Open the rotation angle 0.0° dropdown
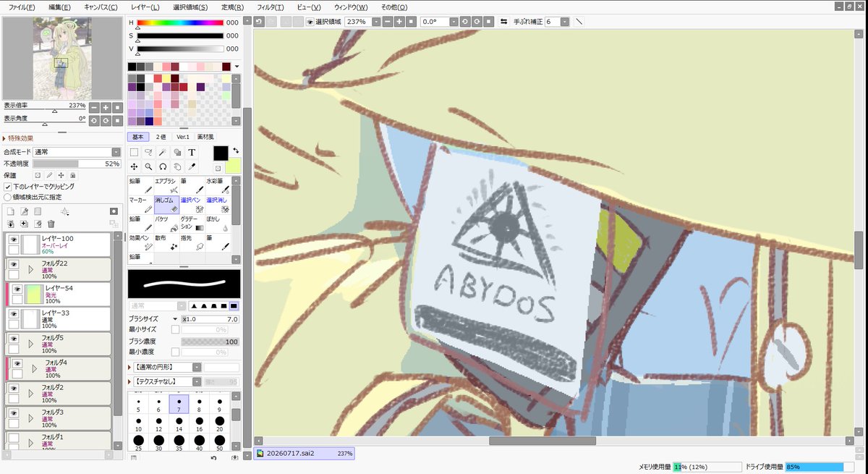The width and height of the screenshot is (868, 474). pos(454,22)
